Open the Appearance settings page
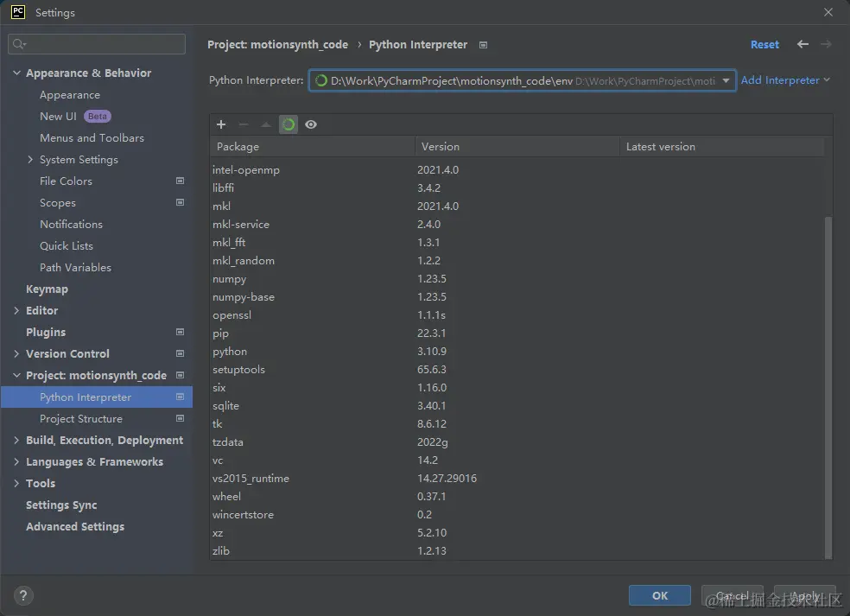Viewport: 850px width, 616px height. pyautogui.click(x=70, y=95)
